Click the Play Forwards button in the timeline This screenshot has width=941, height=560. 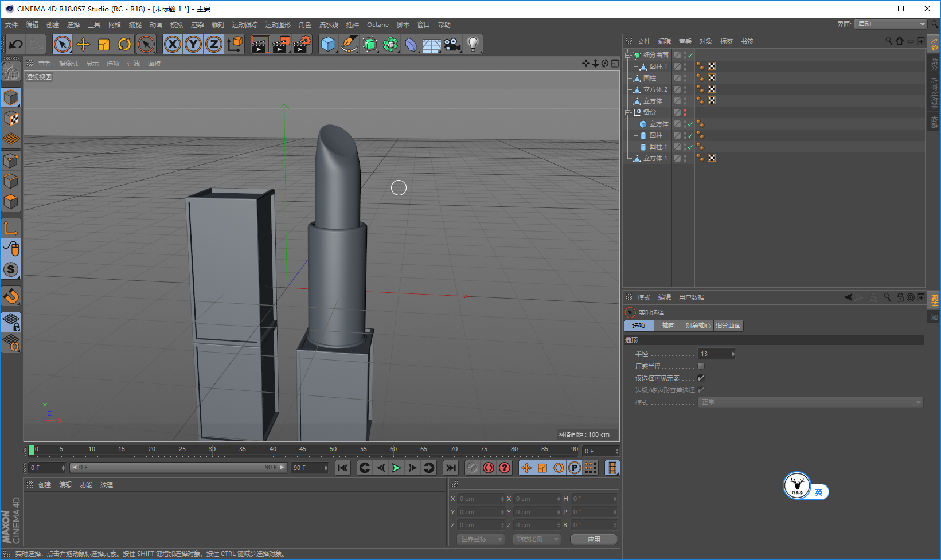tap(396, 468)
